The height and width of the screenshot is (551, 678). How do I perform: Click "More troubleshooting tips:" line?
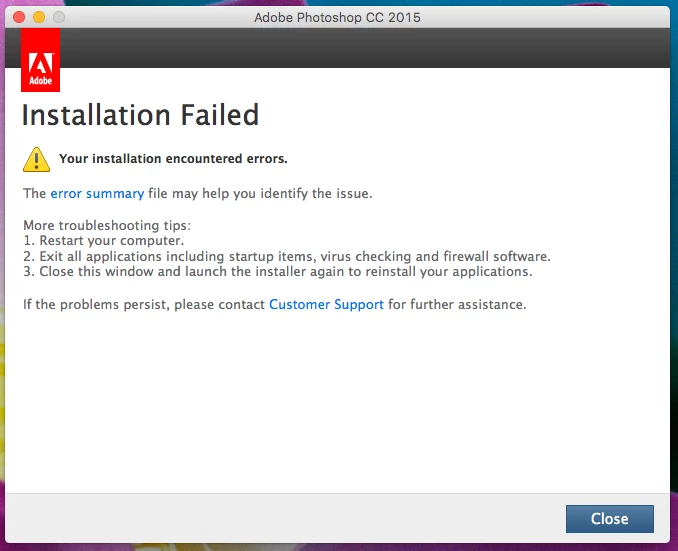[107, 225]
